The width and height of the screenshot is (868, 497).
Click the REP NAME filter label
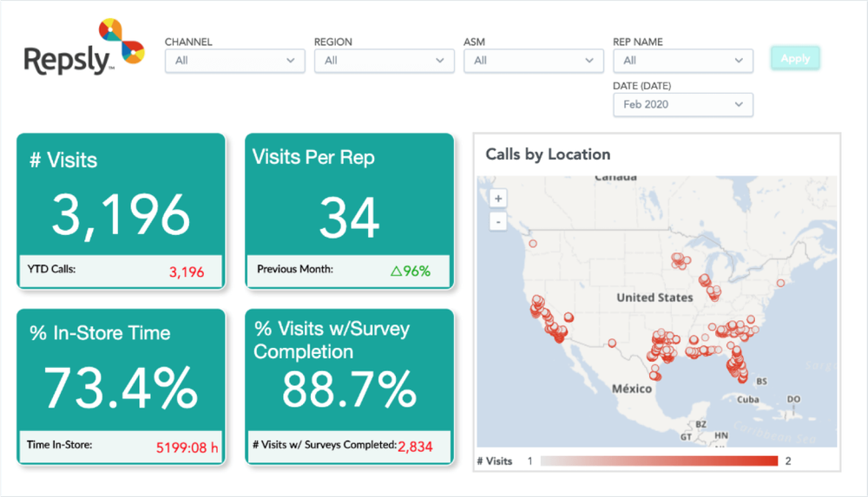pyautogui.click(x=638, y=42)
